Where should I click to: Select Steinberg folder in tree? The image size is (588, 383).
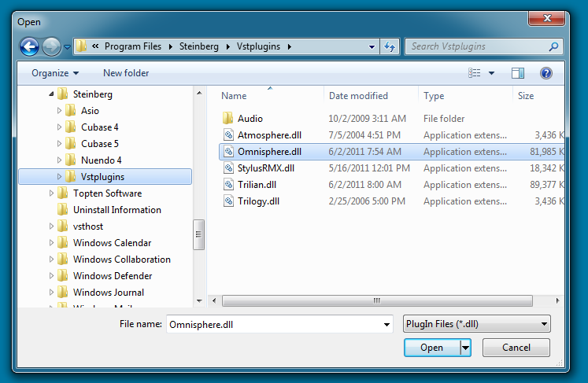point(93,94)
